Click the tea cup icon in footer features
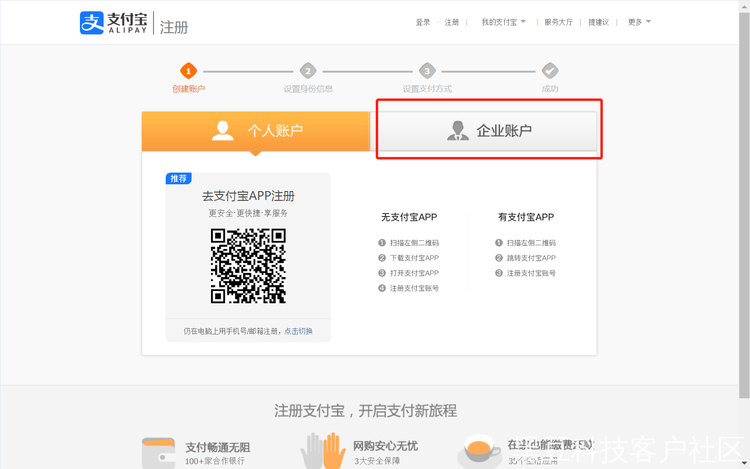750x469 pixels. coord(479,449)
